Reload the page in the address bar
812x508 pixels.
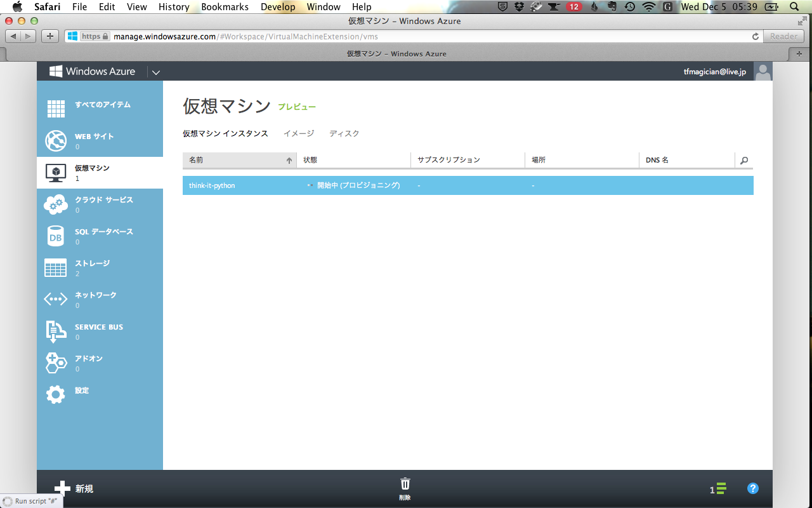coord(755,37)
